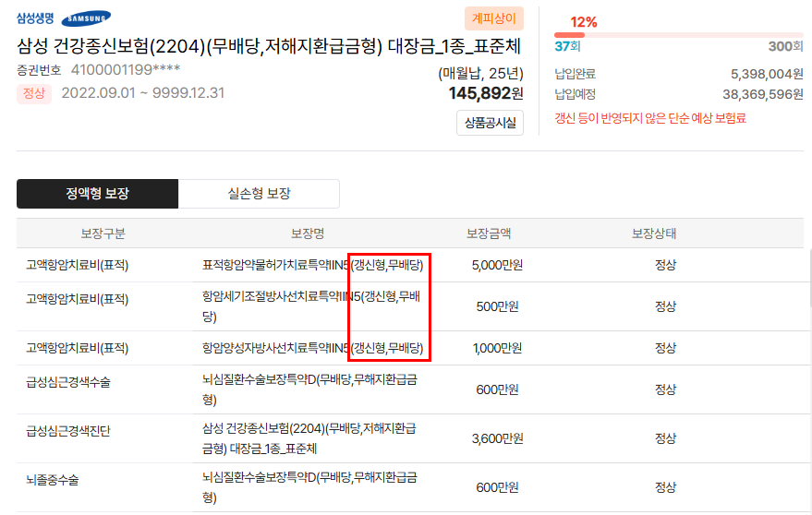This screenshot has height=515, width=812.
Task: Select the 항암세기조절방사선치료특약 coverage name
Action: tap(311, 306)
